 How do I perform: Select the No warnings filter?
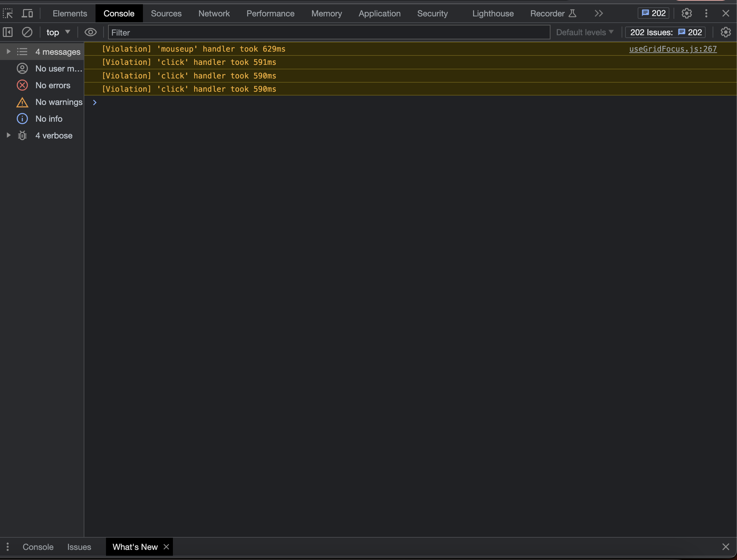(59, 102)
